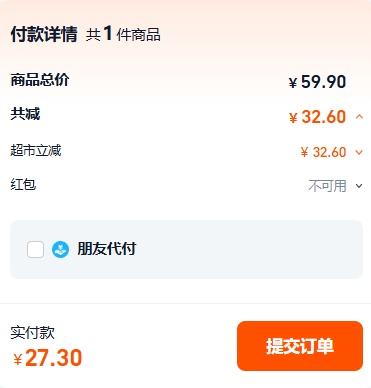
Task: Open the 红包 不可用 dropdown arrow
Action: pos(359,186)
